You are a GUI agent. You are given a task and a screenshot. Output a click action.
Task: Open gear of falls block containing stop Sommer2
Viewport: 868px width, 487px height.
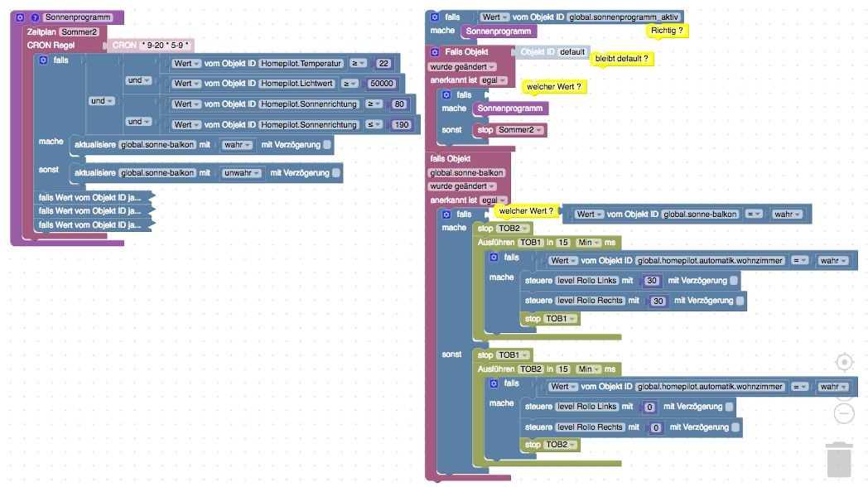point(446,95)
